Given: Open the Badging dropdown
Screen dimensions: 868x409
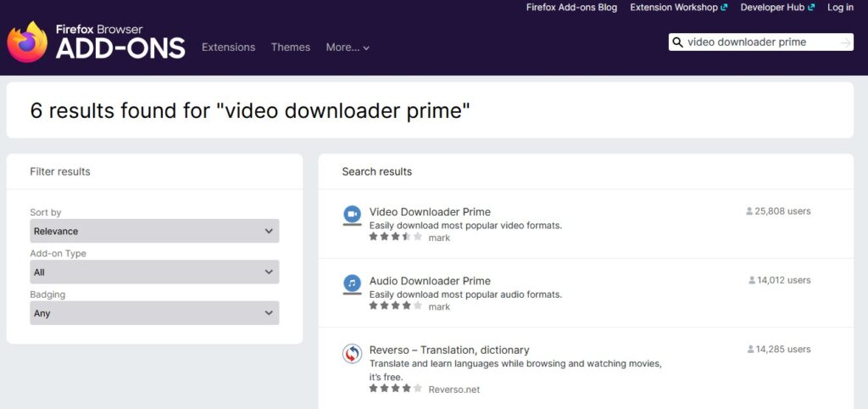Looking at the screenshot, I should point(154,313).
